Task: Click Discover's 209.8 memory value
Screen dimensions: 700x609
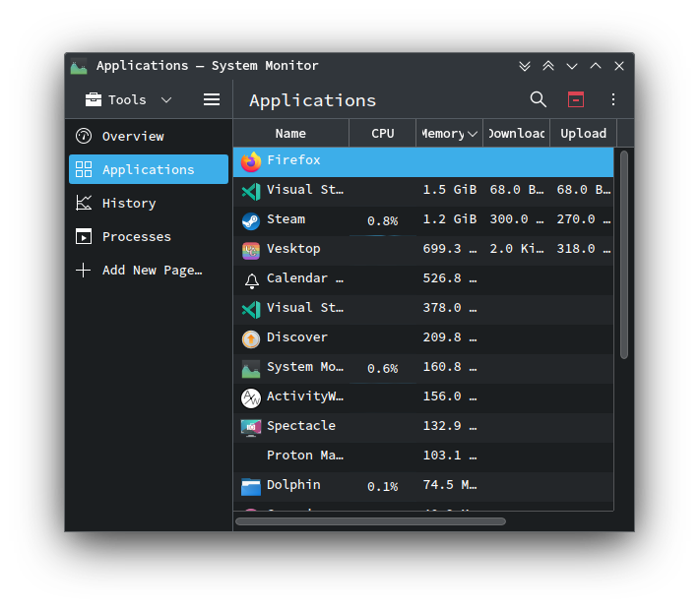Action: pyautogui.click(x=450, y=336)
